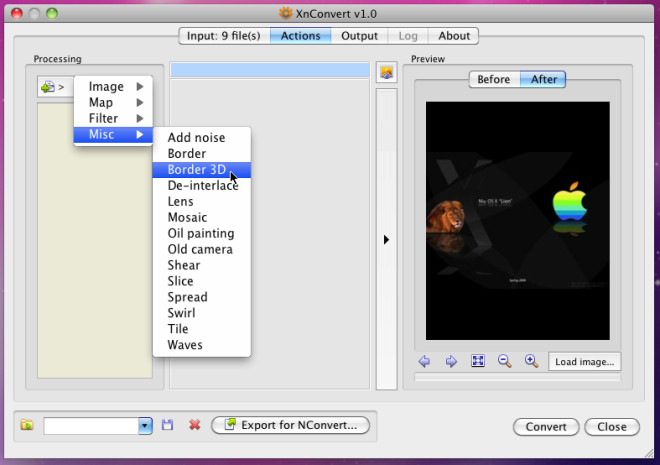This screenshot has width=660, height=465.
Task: Open the preset combo box dropdown
Action: coord(145,425)
